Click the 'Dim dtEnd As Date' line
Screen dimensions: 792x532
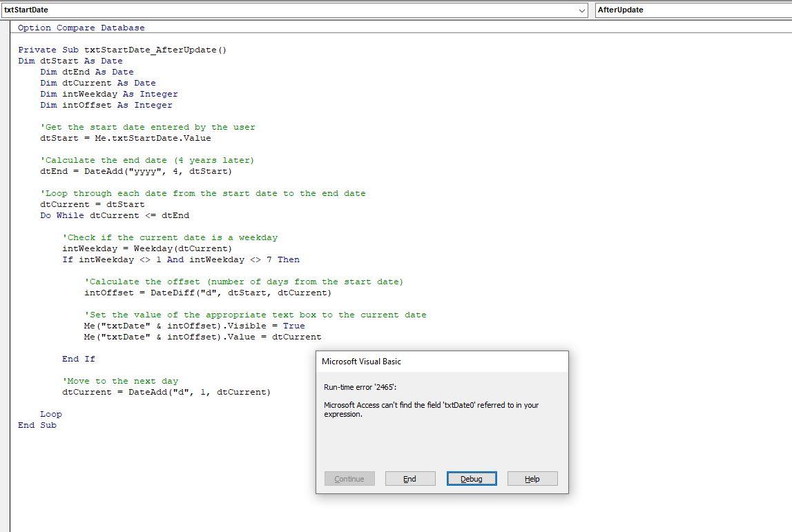pyautogui.click(x=87, y=72)
